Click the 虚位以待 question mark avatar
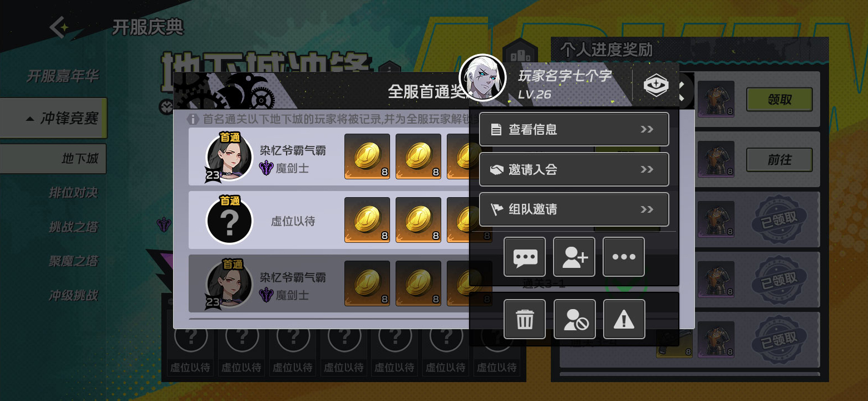Viewport: 868px width, 401px height. (x=229, y=221)
